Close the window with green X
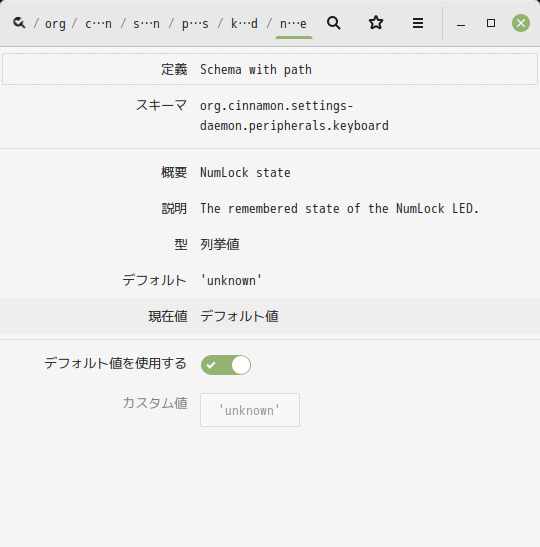 click(521, 23)
